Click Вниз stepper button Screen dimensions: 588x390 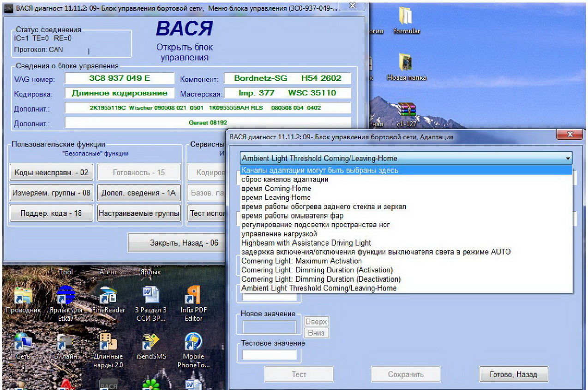(x=316, y=332)
